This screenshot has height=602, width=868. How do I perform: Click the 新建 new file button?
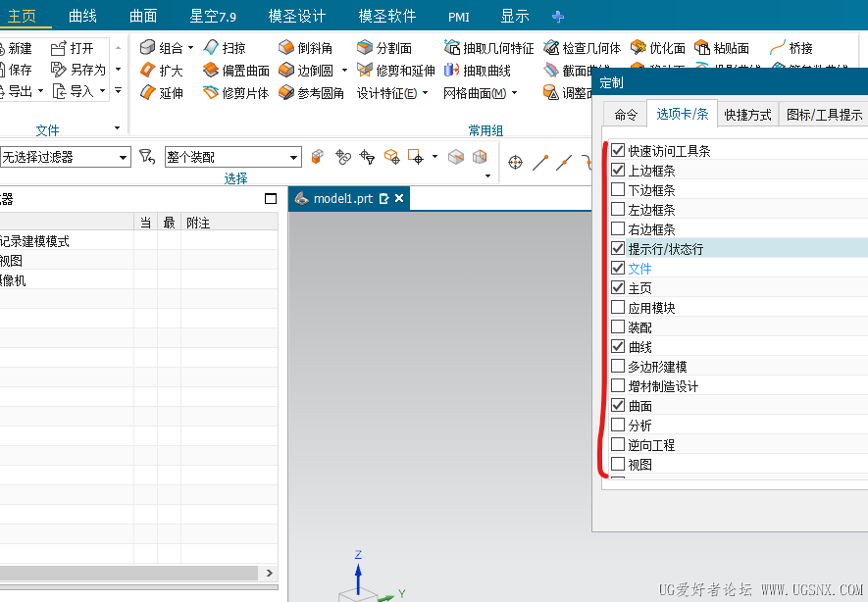(x=15, y=48)
